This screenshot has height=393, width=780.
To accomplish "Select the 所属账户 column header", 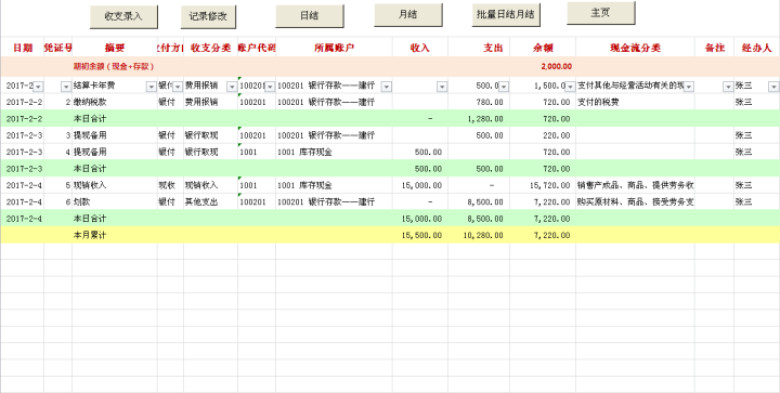I will [x=334, y=48].
